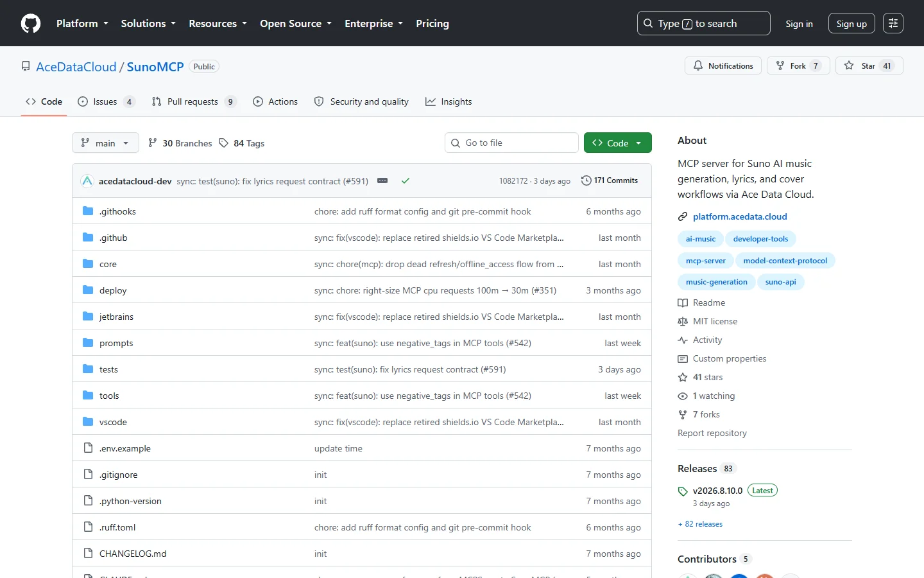Open the Security and quality tab
Image resolution: width=924 pixels, height=578 pixels.
361,101
